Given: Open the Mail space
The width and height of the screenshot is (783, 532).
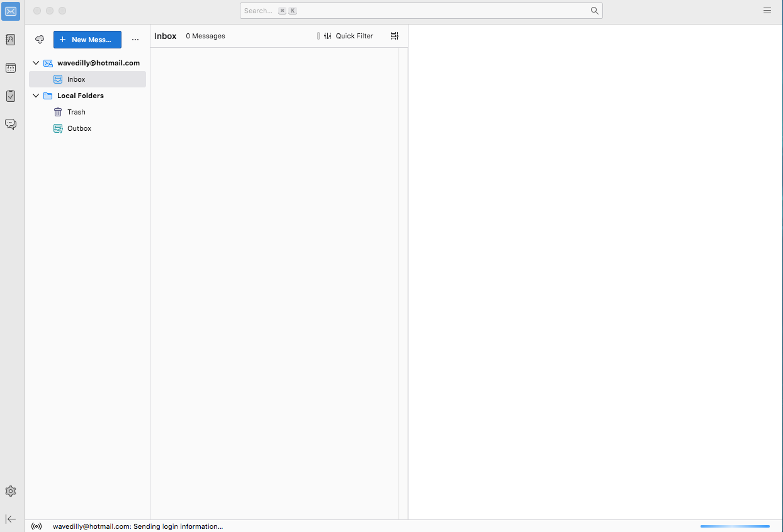Looking at the screenshot, I should tap(11, 11).
